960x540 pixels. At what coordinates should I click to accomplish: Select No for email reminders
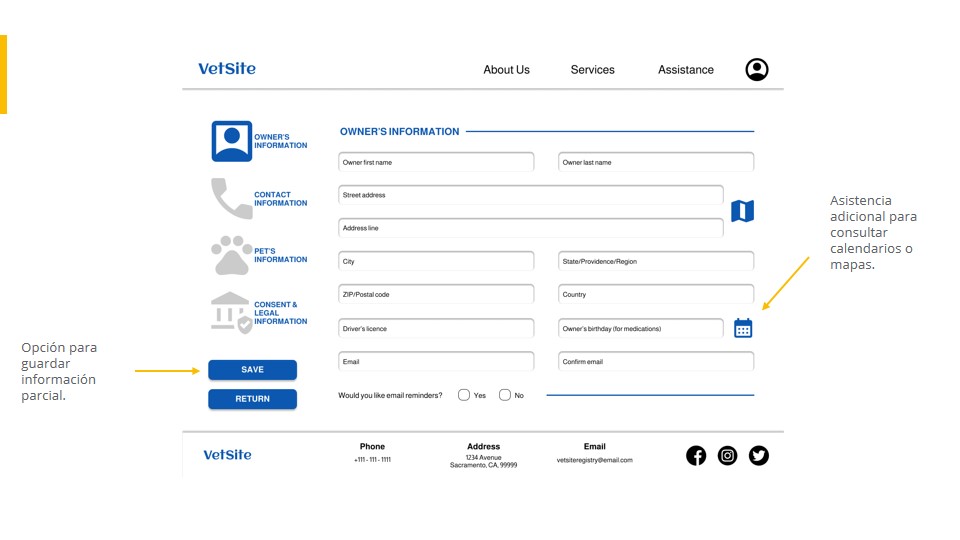504,395
